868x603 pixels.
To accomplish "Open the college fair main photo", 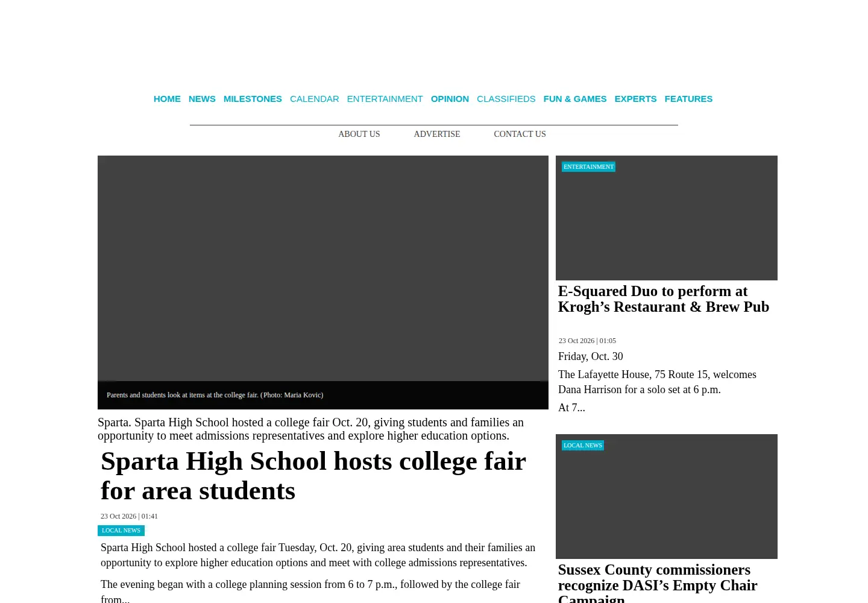I will pyautogui.click(x=323, y=268).
